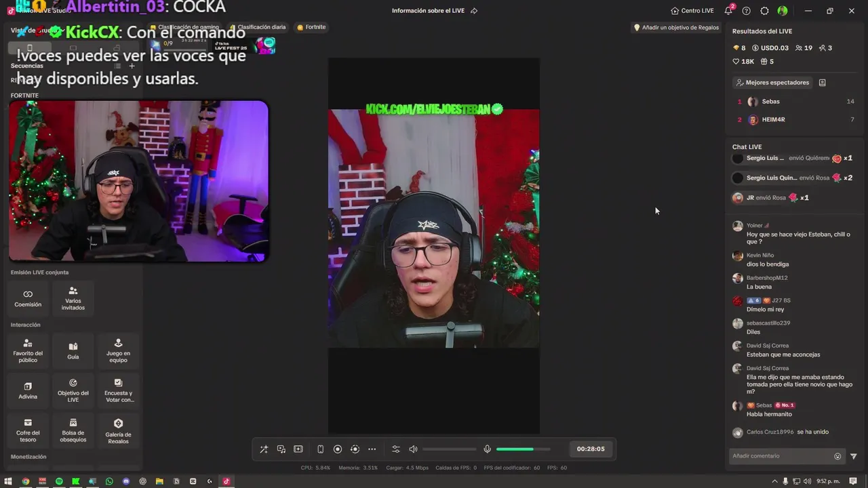Open the help question mark icon
Image resolution: width=868 pixels, height=488 pixels.
pyautogui.click(x=747, y=11)
